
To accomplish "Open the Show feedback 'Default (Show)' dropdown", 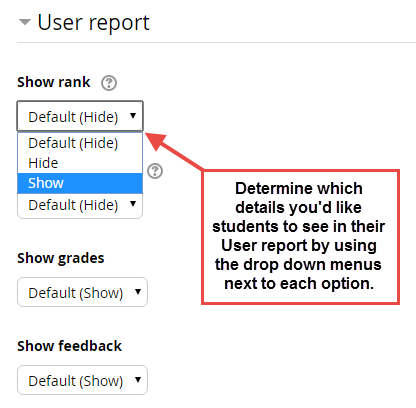I will click(x=82, y=380).
